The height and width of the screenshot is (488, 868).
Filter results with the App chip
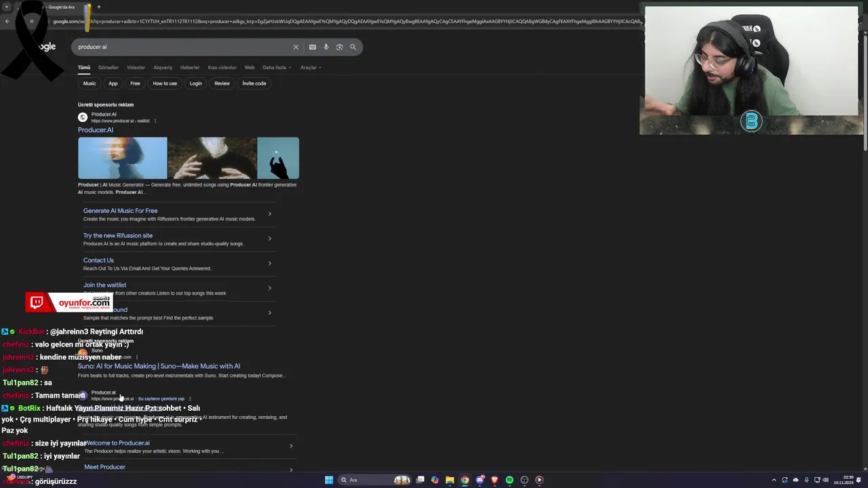[x=113, y=83]
